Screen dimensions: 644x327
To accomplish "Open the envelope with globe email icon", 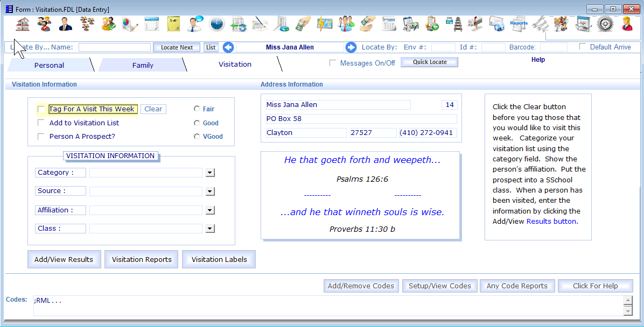I will coord(497,24).
